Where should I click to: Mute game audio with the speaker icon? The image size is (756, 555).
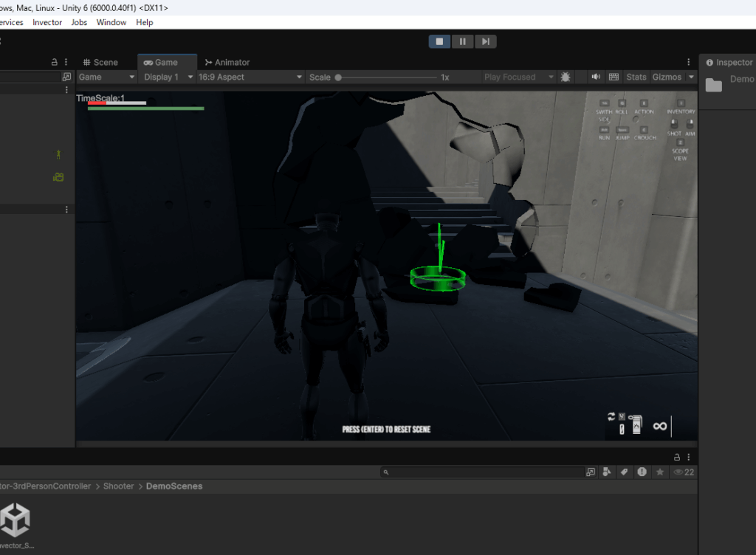(596, 77)
